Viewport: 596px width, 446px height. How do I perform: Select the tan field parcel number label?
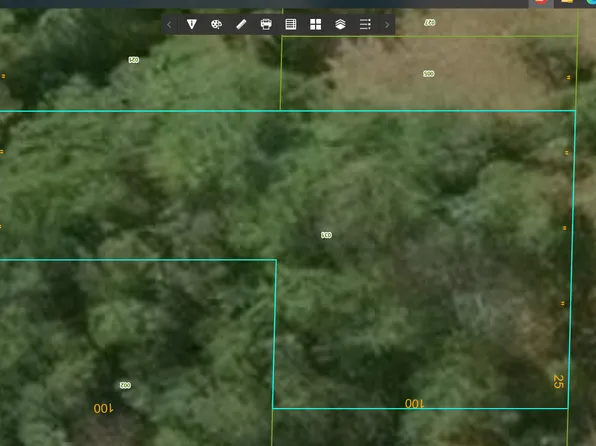click(428, 74)
